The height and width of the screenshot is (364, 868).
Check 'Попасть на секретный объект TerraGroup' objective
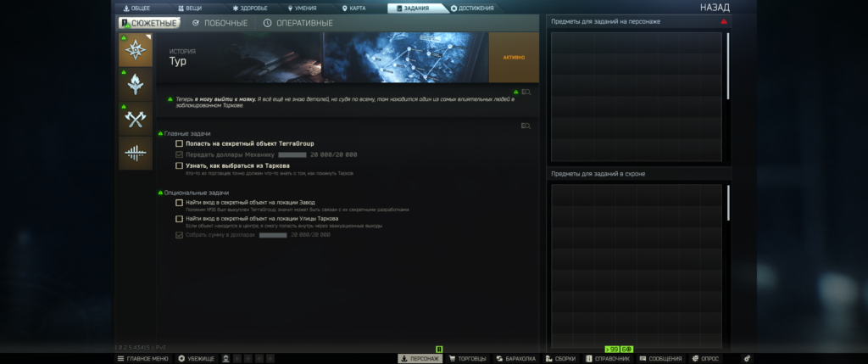tap(179, 144)
